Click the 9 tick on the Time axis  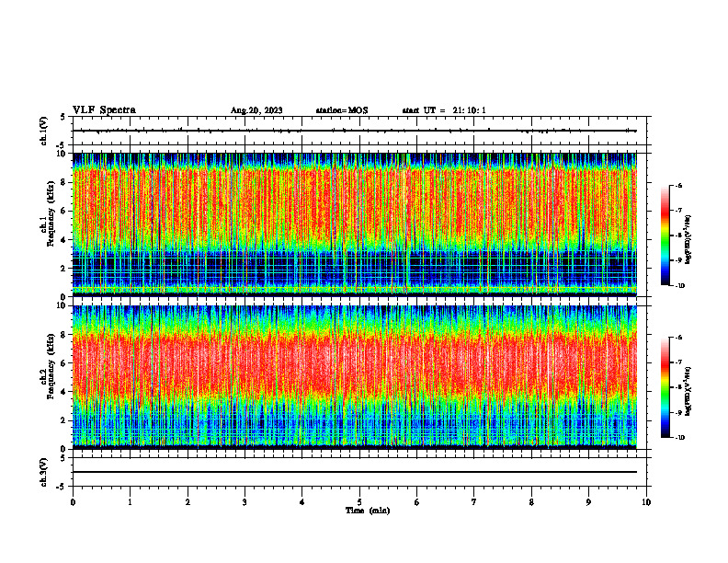[x=588, y=502]
